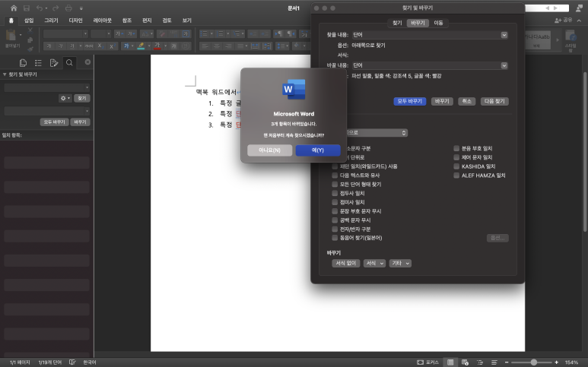Click the yellow highlighter pen icon
This screenshot has width=588, height=367.
coord(141,46)
